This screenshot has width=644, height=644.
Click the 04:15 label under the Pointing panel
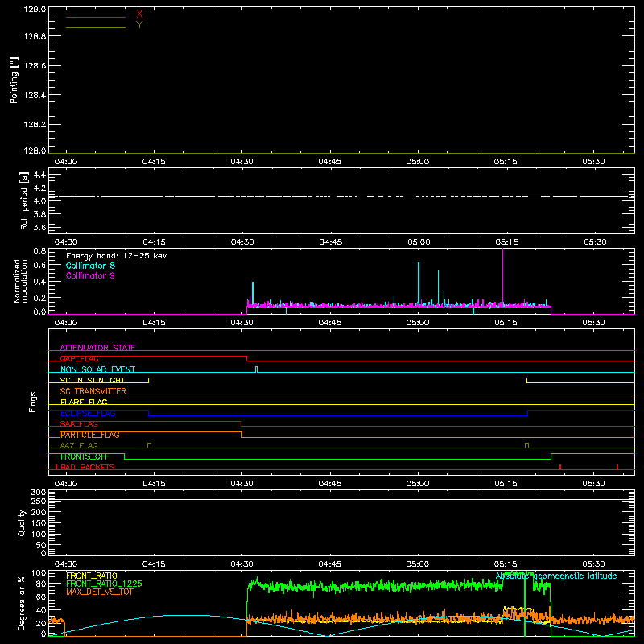(x=154, y=162)
